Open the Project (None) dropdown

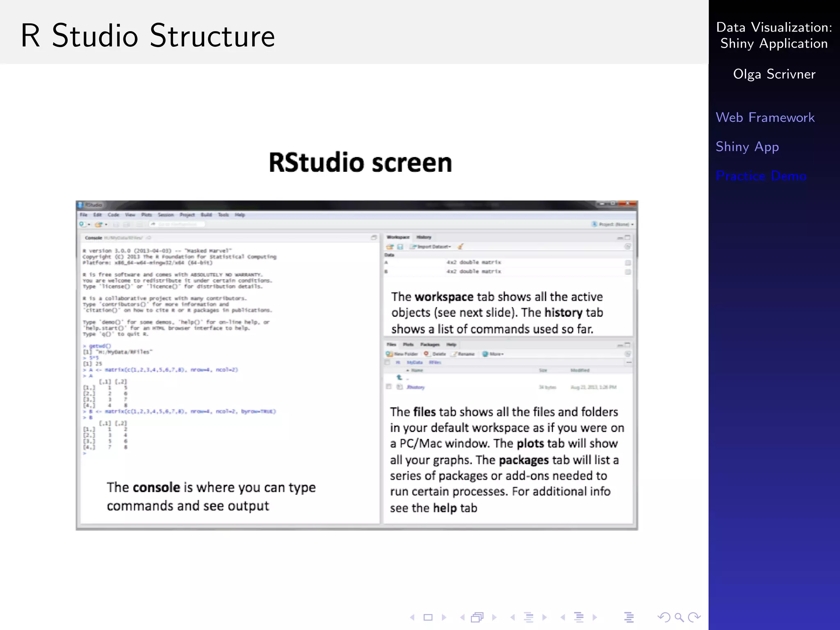[x=613, y=224]
